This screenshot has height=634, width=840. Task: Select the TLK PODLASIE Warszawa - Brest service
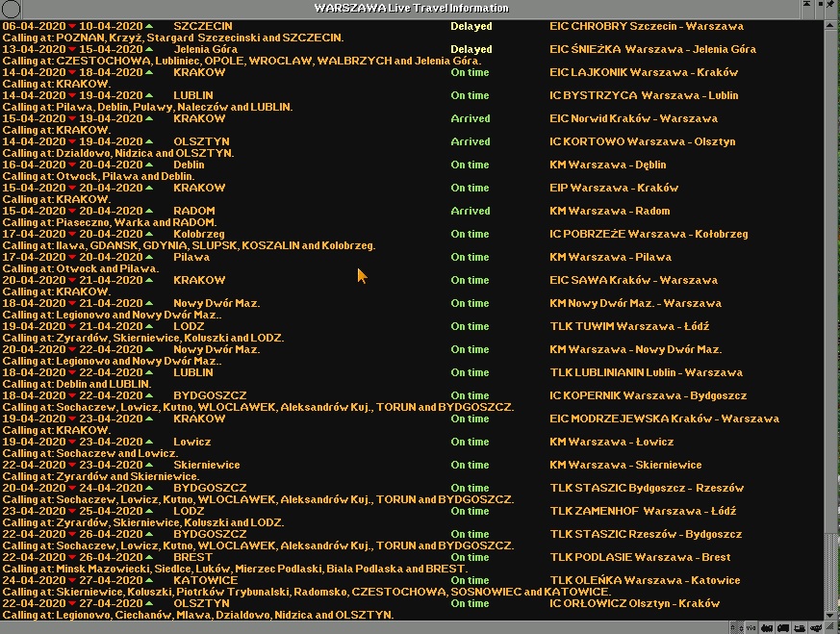coord(640,557)
